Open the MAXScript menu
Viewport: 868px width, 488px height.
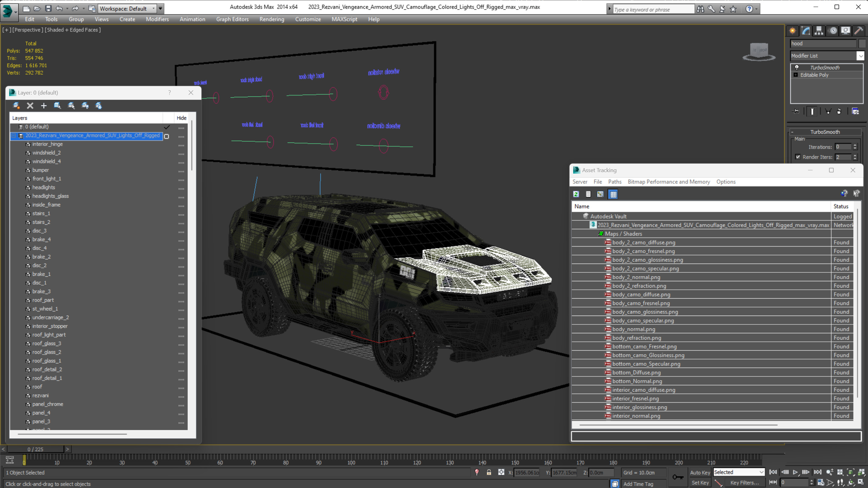(x=344, y=19)
